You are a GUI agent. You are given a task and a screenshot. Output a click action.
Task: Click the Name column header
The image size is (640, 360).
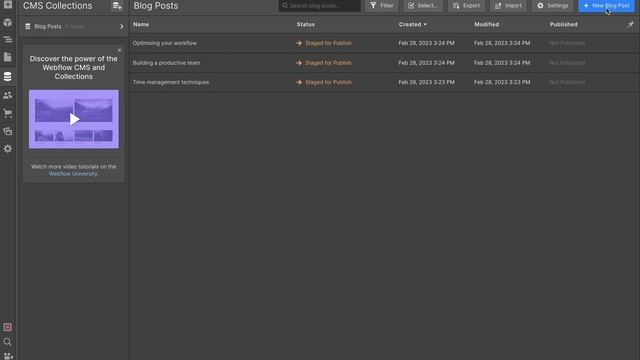141,24
